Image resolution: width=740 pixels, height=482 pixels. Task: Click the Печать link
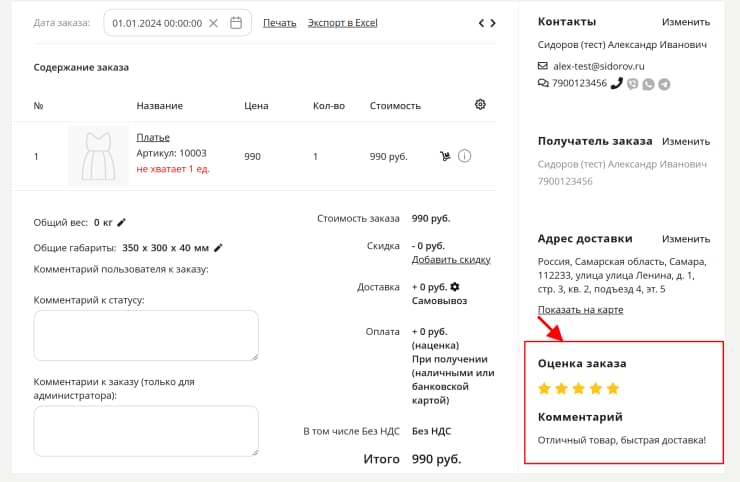[x=279, y=23]
